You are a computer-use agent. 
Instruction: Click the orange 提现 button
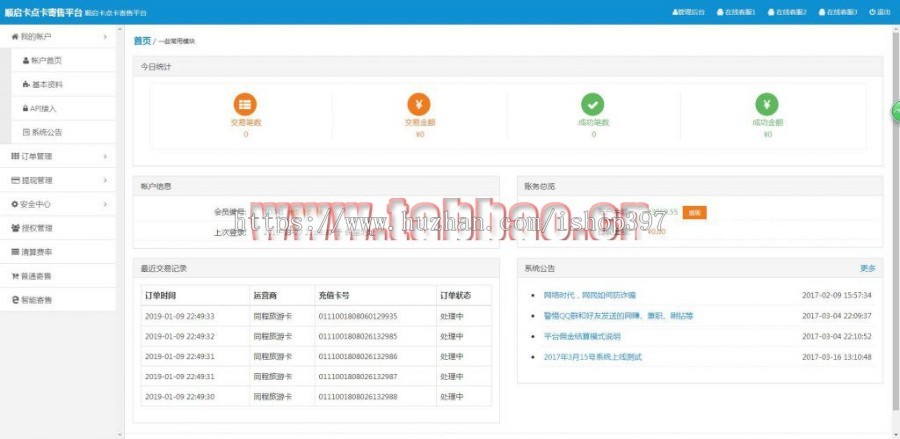click(x=695, y=212)
